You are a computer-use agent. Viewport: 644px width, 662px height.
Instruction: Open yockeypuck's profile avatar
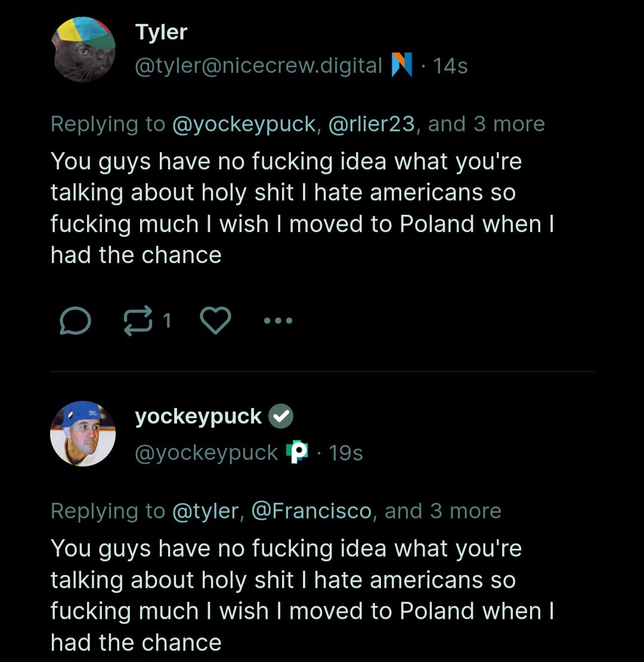tap(83, 434)
